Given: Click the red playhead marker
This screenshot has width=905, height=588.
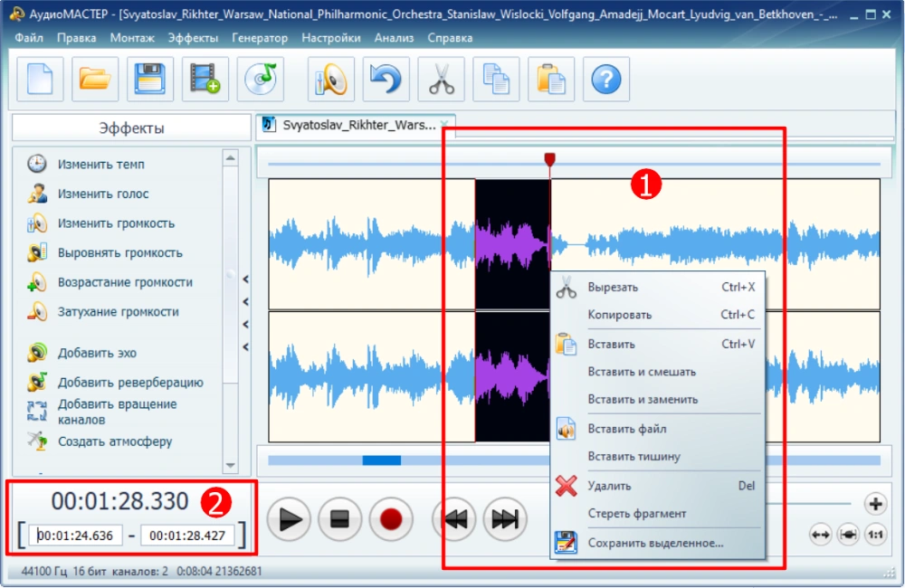Looking at the screenshot, I should point(550,159).
